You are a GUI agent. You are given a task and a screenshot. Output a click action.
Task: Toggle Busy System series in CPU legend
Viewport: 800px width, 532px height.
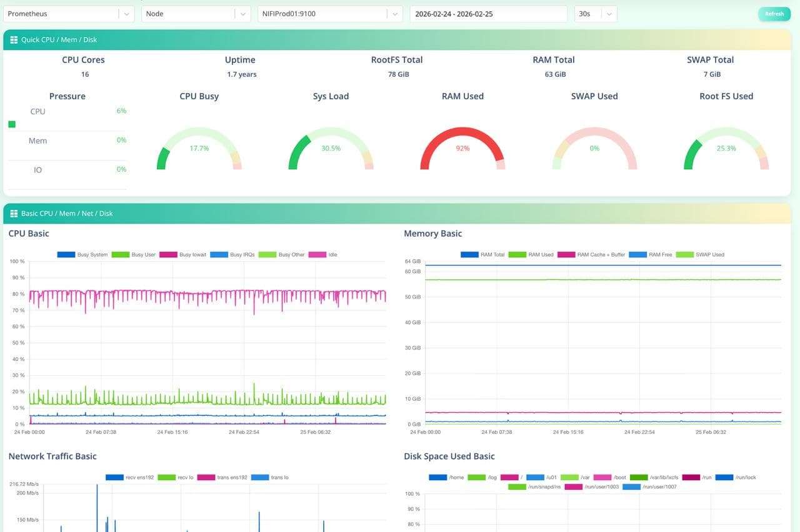click(x=82, y=255)
